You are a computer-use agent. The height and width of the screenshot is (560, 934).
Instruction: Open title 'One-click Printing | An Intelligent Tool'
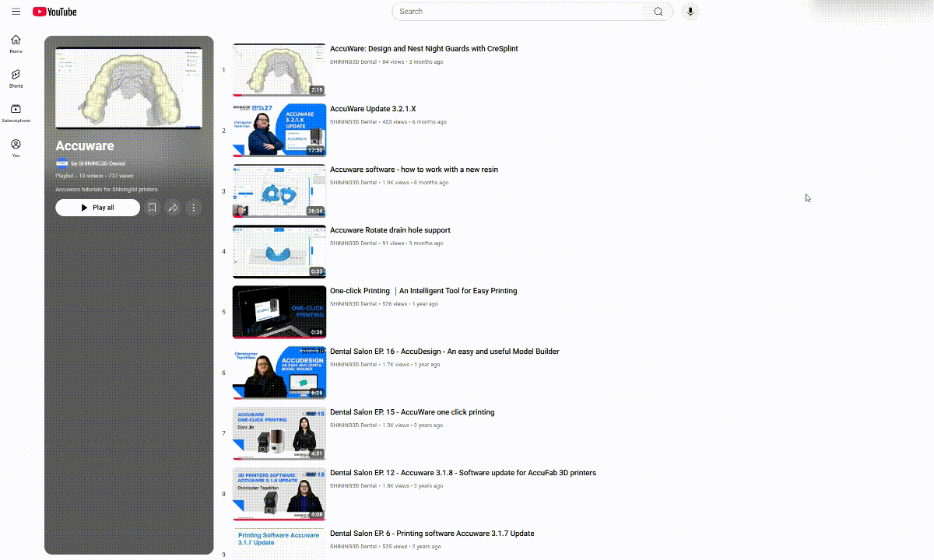tap(423, 291)
